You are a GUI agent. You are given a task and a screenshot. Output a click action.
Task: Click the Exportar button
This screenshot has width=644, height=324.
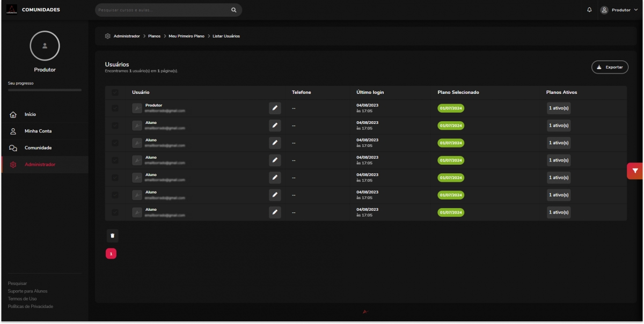610,67
